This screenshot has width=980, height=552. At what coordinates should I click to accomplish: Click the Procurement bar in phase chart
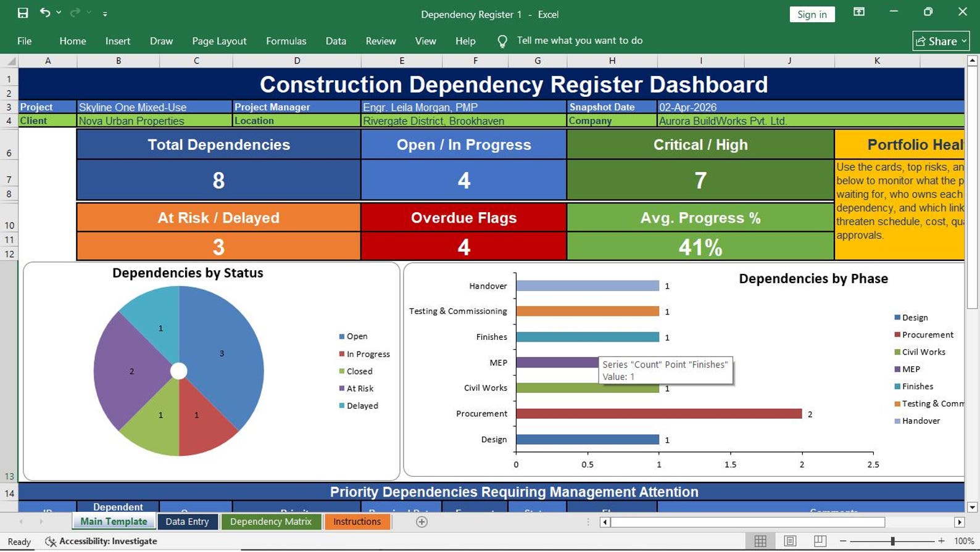658,414
